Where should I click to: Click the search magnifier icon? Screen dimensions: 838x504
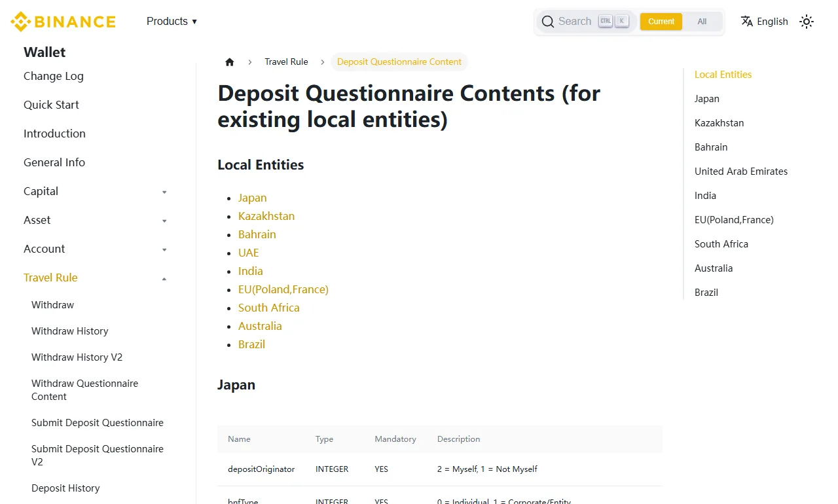pyautogui.click(x=548, y=22)
